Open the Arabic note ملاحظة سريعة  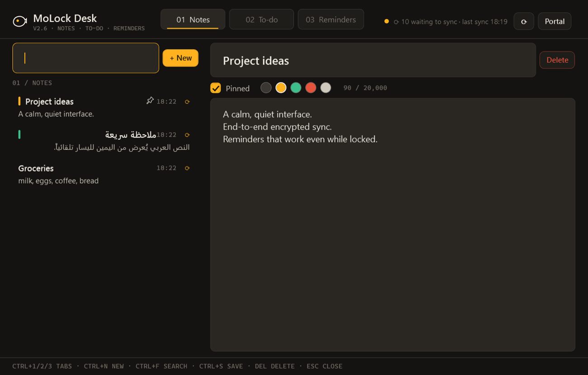tap(104, 141)
